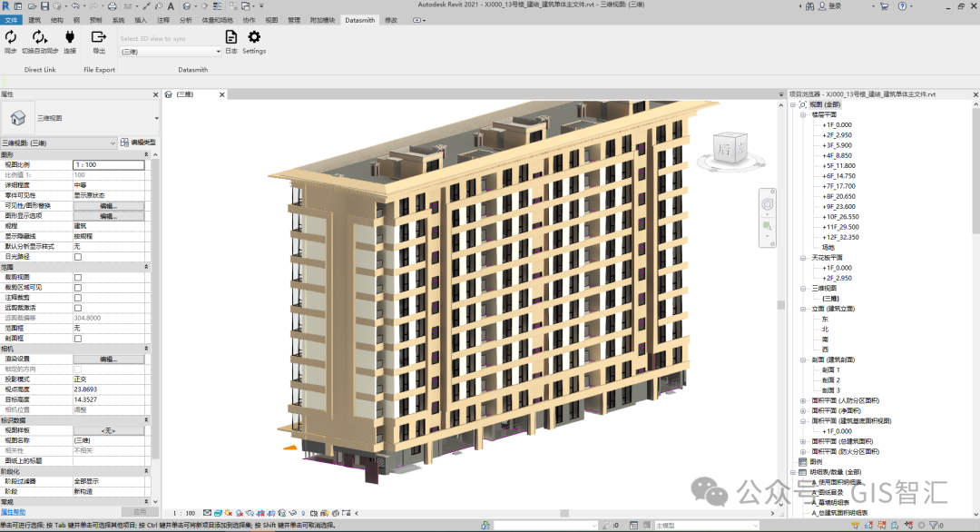Open the 3D view sync dropdown showing (三维)
This screenshot has height=532, width=980.
(x=171, y=52)
